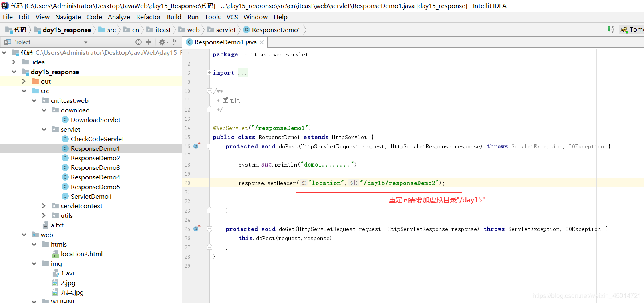Collapse the download package
644x303 pixels.
[x=44, y=110]
